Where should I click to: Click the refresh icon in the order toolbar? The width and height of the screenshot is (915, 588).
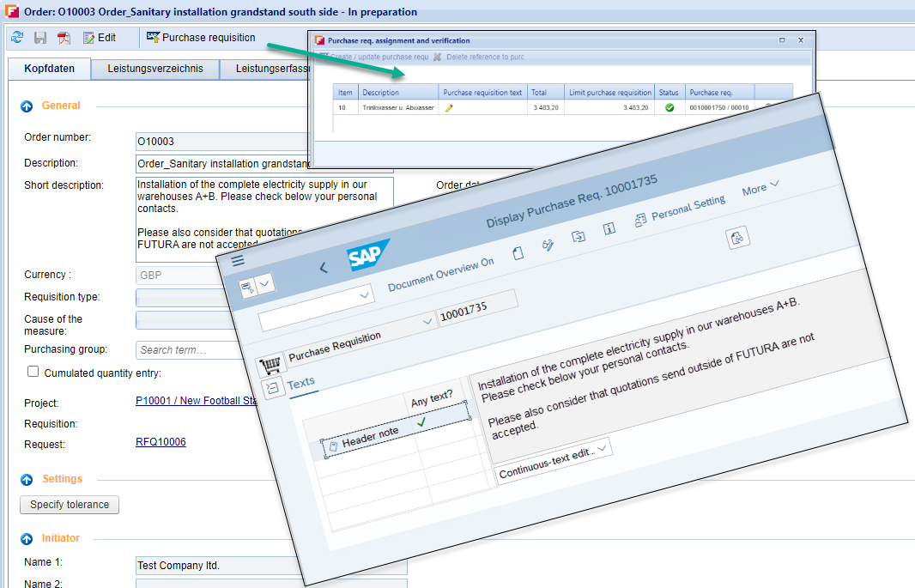pos(17,38)
